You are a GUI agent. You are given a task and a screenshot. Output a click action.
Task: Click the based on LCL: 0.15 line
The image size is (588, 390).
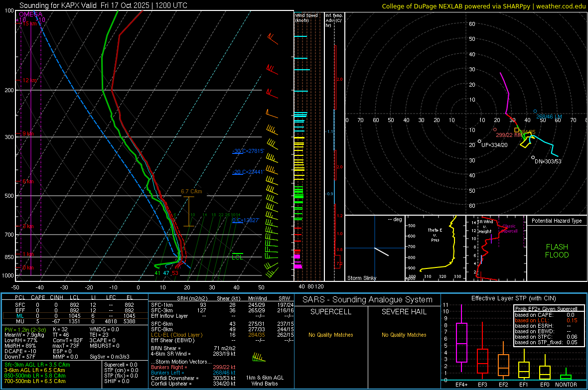click(546, 320)
